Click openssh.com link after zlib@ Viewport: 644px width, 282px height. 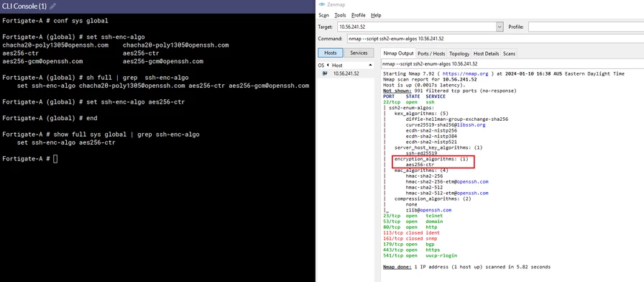tap(436, 210)
